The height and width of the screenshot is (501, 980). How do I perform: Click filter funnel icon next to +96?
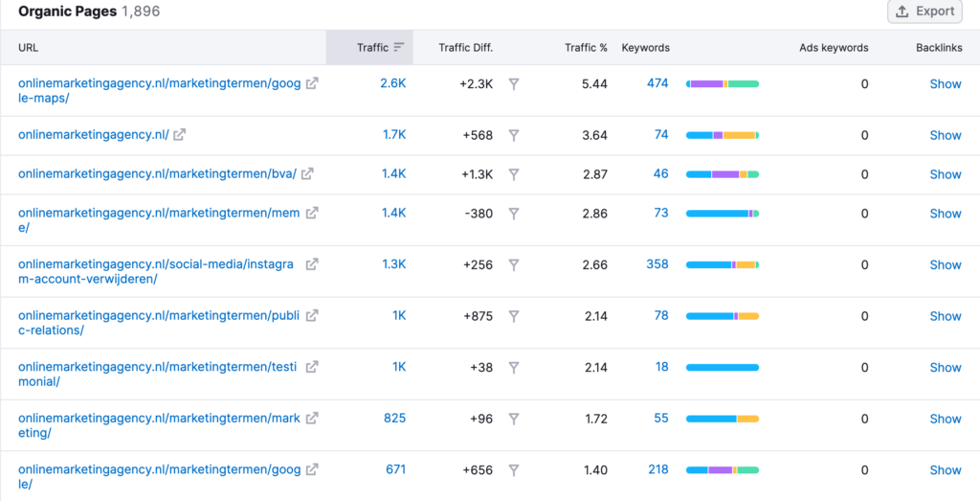tap(514, 419)
